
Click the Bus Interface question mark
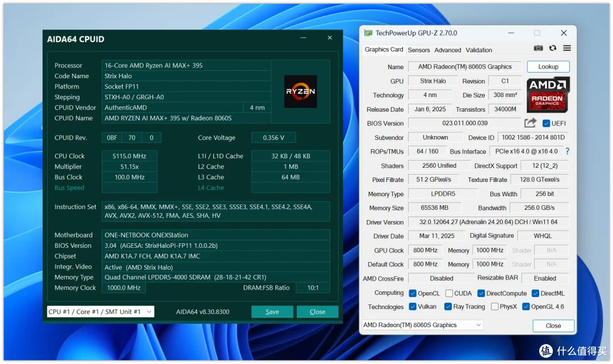pyautogui.click(x=567, y=151)
